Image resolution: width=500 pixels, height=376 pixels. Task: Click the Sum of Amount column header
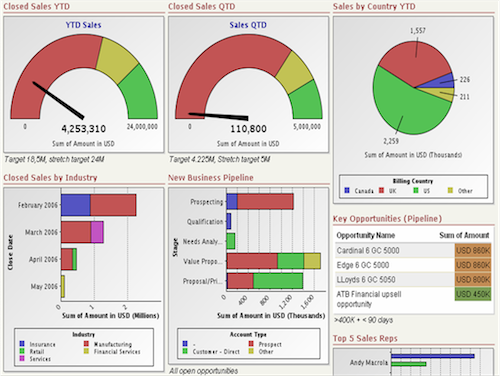click(464, 235)
